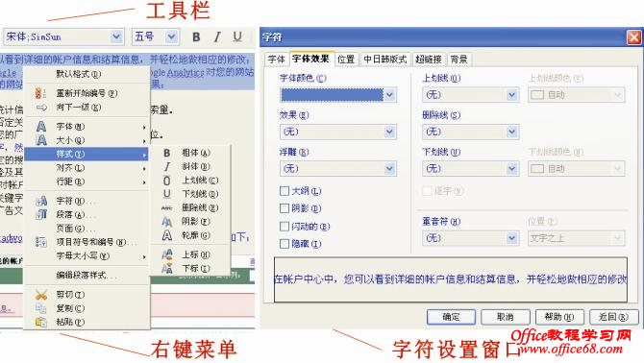Click the 复制 icon
This screenshot has width=644, height=363.
click(41, 308)
